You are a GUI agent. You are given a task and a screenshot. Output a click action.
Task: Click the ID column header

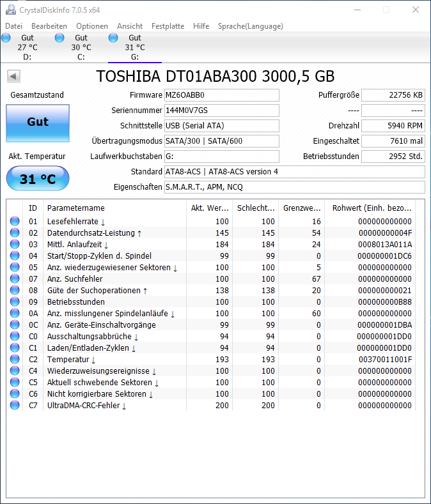point(33,208)
